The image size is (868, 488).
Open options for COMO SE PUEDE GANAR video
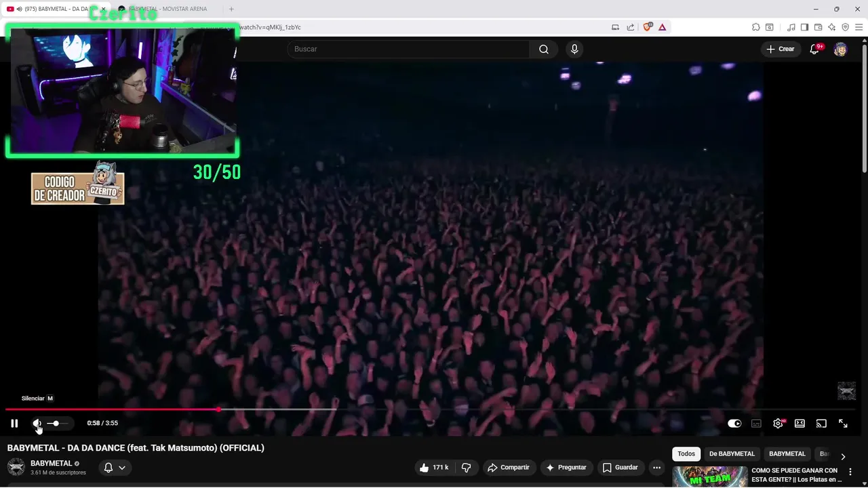[850, 472]
